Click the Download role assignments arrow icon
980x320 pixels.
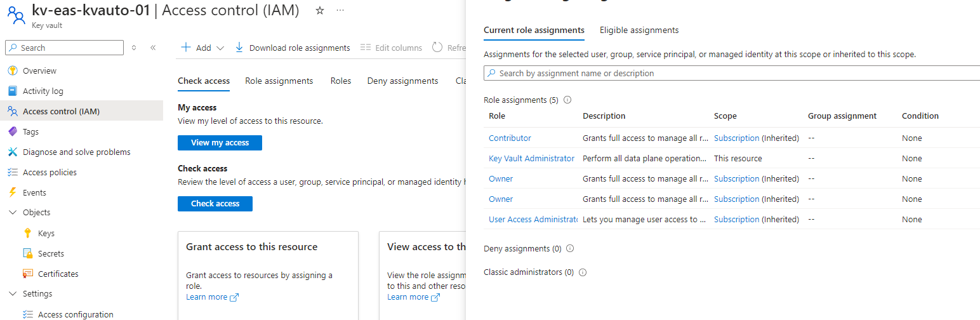pyautogui.click(x=239, y=48)
